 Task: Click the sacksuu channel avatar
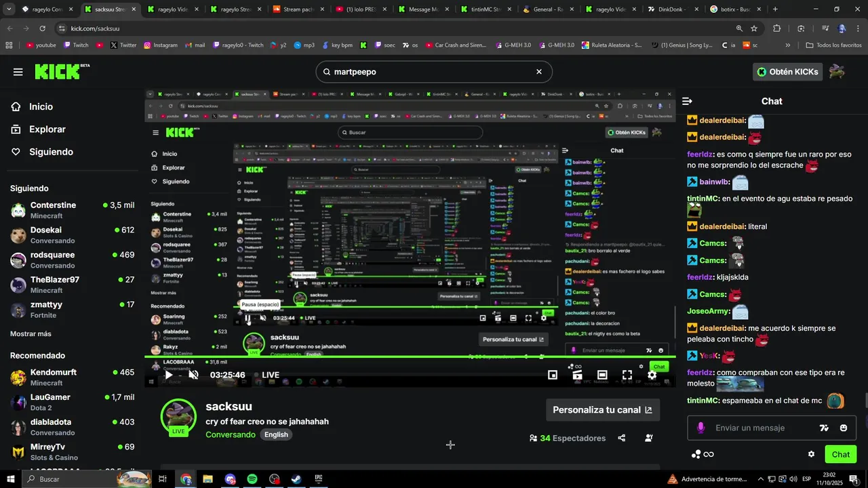point(178,417)
